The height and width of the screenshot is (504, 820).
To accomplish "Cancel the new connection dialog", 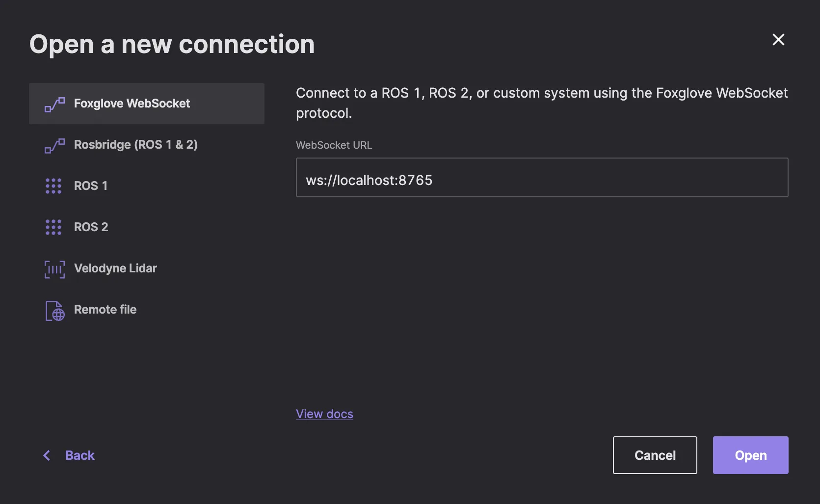I will click(655, 455).
